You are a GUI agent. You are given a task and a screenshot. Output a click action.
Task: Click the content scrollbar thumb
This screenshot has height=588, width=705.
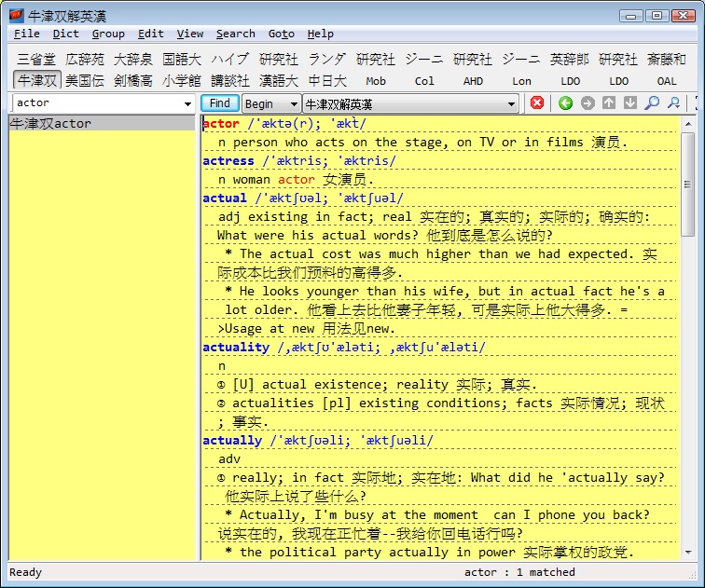pos(687,185)
